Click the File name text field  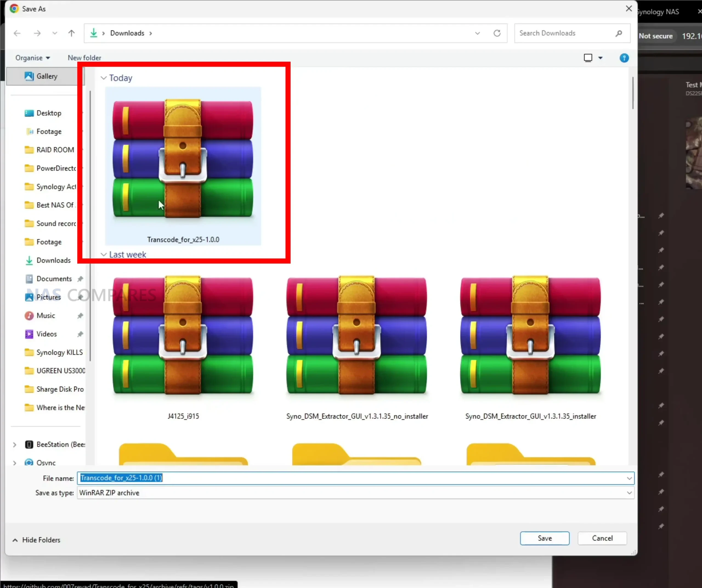(x=351, y=478)
